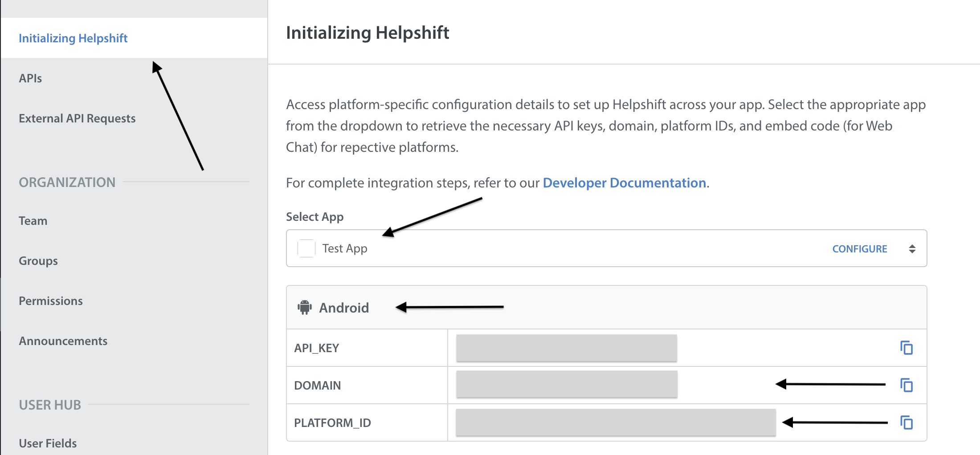Open Permissions under Organization
Screen dimensions: 980x455
(x=51, y=301)
